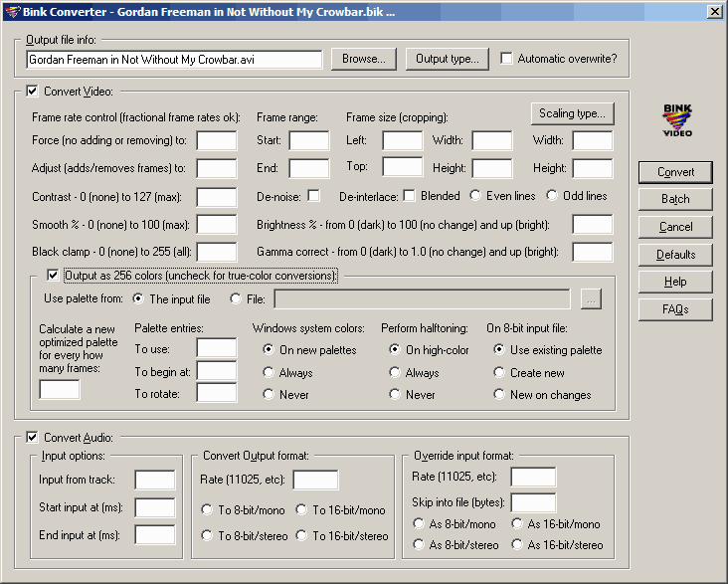This screenshot has height=584, width=728.
Task: Select Odd lines de-interlace option
Action: coord(552,196)
